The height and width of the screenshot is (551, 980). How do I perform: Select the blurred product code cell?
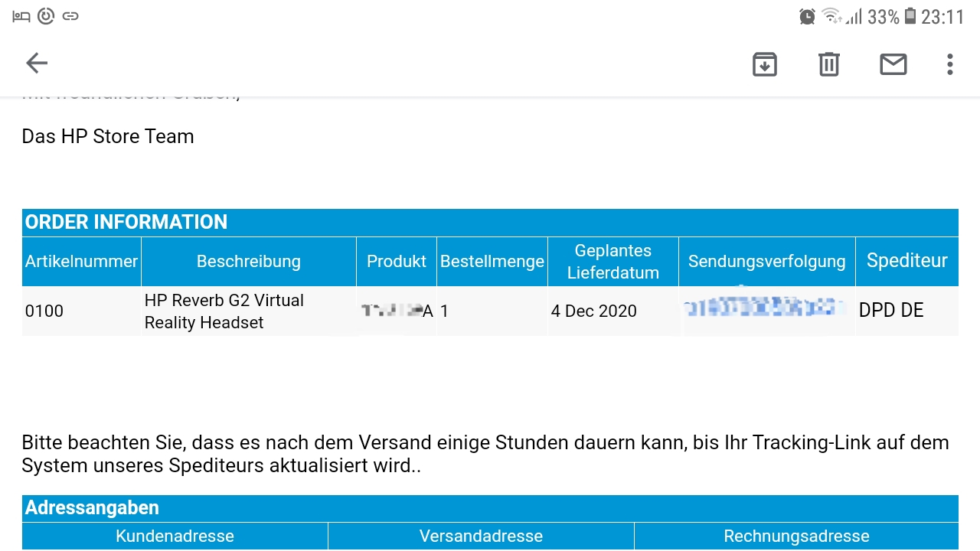click(x=397, y=311)
